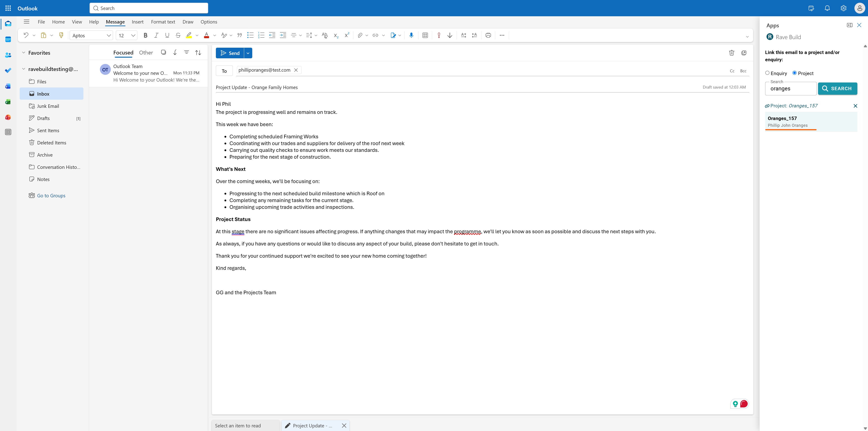Image resolution: width=868 pixels, height=431 pixels.
Task: Mark message as low importance
Action: pyautogui.click(x=450, y=35)
